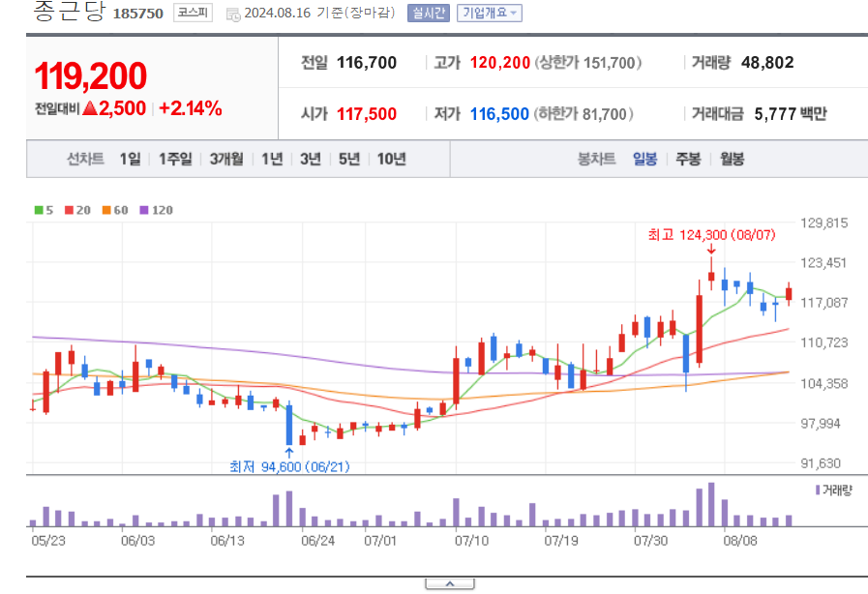Click the 상한가 151,700 text
The image size is (868, 594).
click(588, 63)
